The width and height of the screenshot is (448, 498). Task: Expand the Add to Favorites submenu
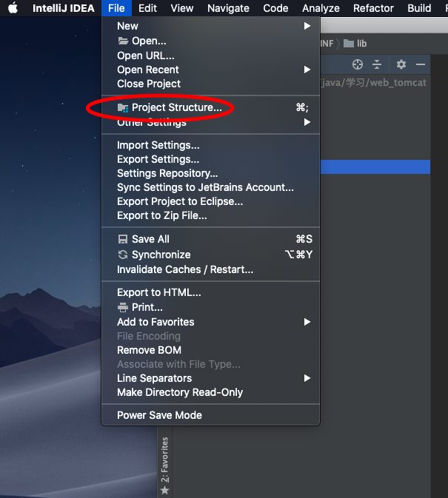[210, 322]
